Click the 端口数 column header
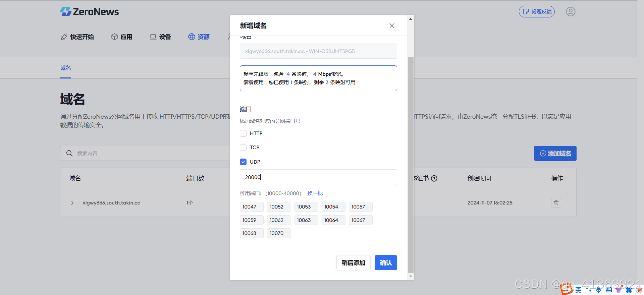Screen dimensions: 644x295 point(195,178)
